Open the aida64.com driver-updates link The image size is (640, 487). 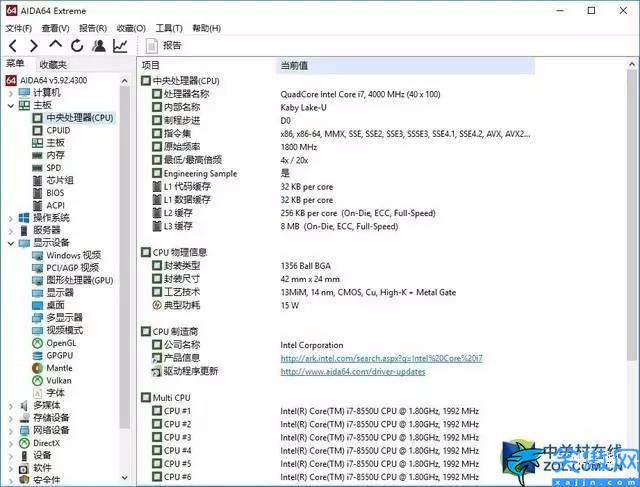pyautogui.click(x=353, y=371)
